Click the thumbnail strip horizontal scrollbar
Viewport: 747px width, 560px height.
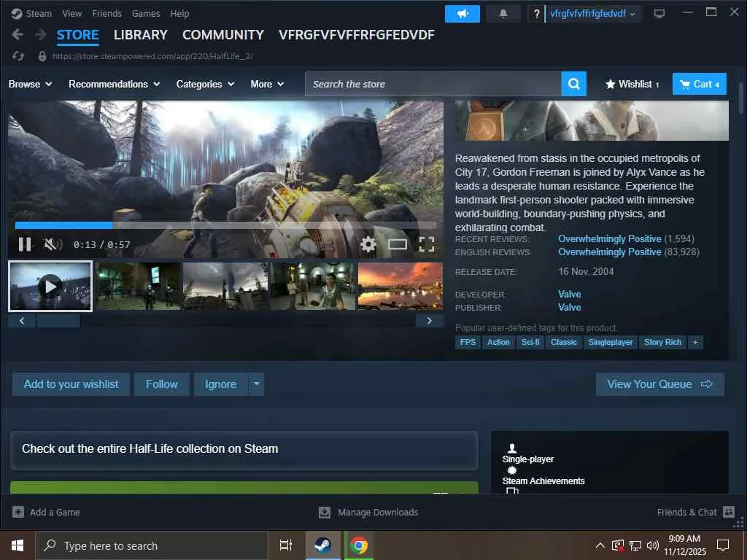58,321
